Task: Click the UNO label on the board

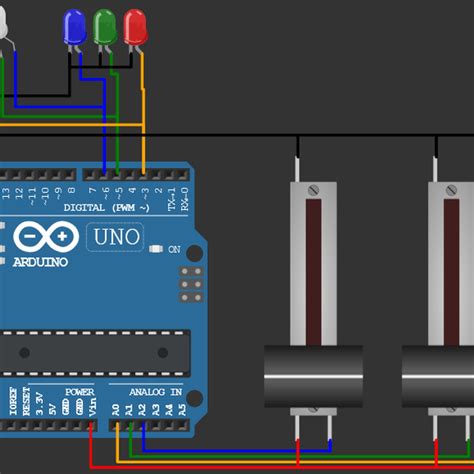Action: point(116,237)
